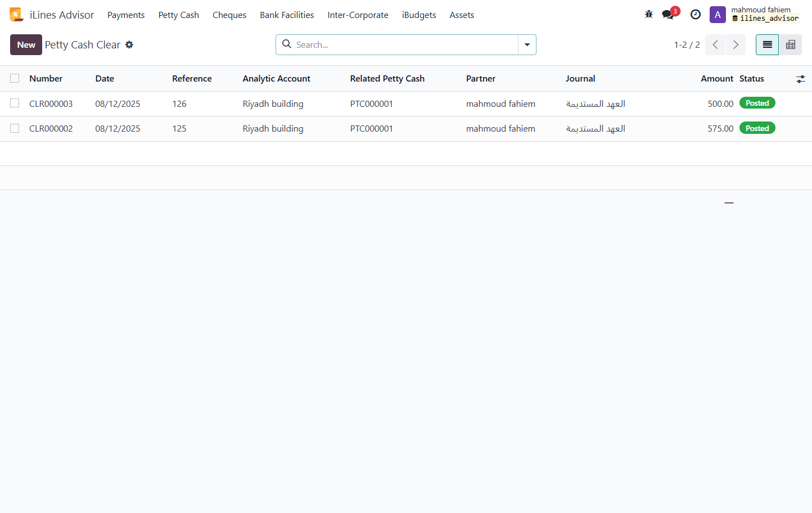812x513 pixels.
Task: Open the optional columns adjust settings
Action: click(x=801, y=79)
